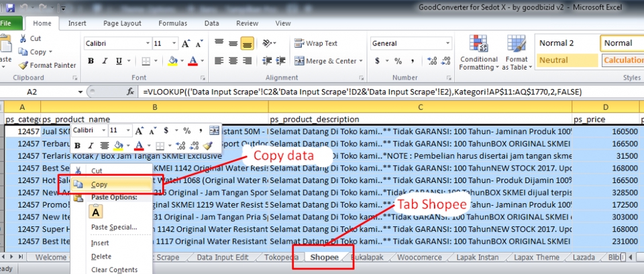Click mini toolbar format painter brush

(x=207, y=145)
